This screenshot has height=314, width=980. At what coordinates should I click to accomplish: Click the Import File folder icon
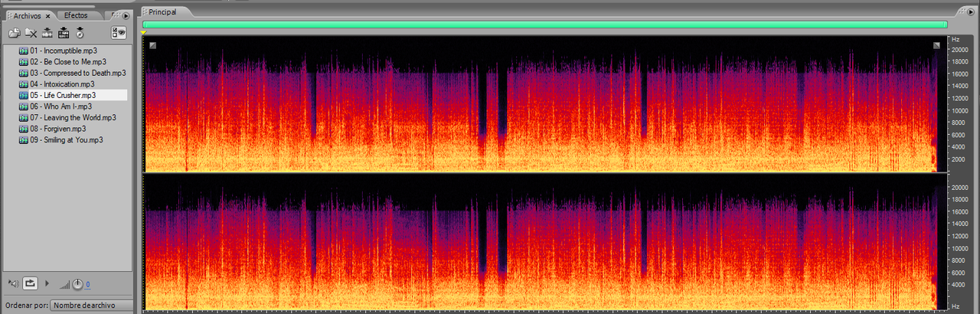(x=14, y=33)
